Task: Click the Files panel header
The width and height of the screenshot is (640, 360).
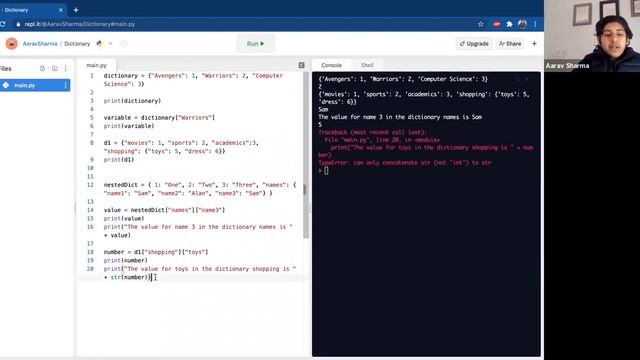Action: (6, 69)
